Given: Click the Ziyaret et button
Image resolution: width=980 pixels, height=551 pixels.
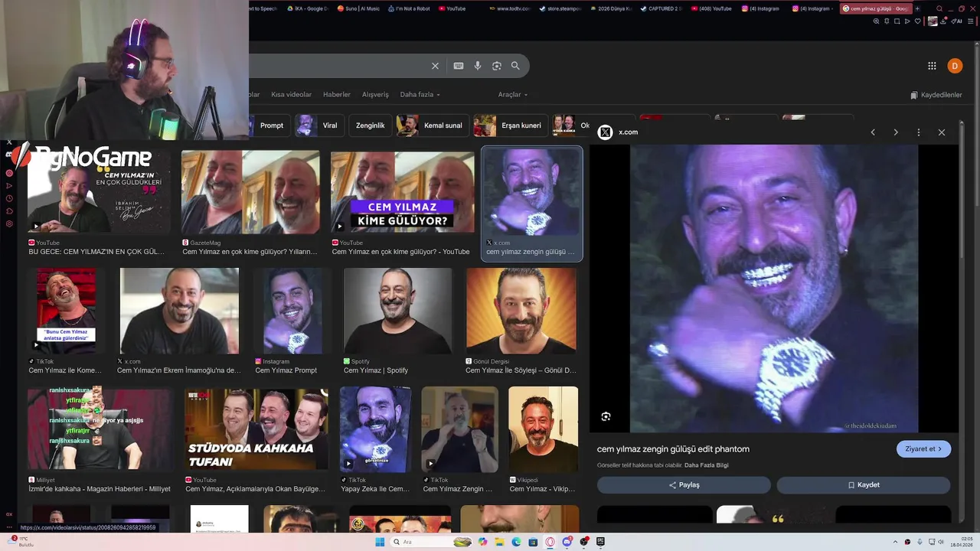Looking at the screenshot, I should (924, 449).
